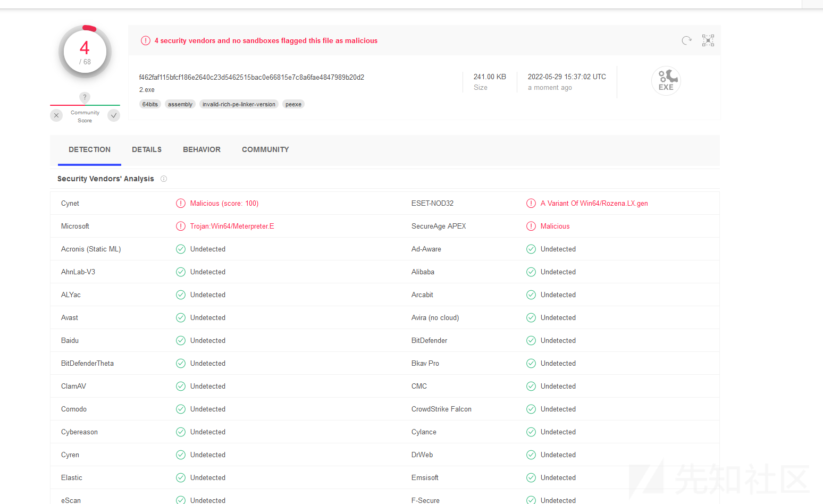This screenshot has width=823, height=504.
Task: Click the 2022-05-29 15:37:02 UTC timestamp
Action: click(x=567, y=77)
